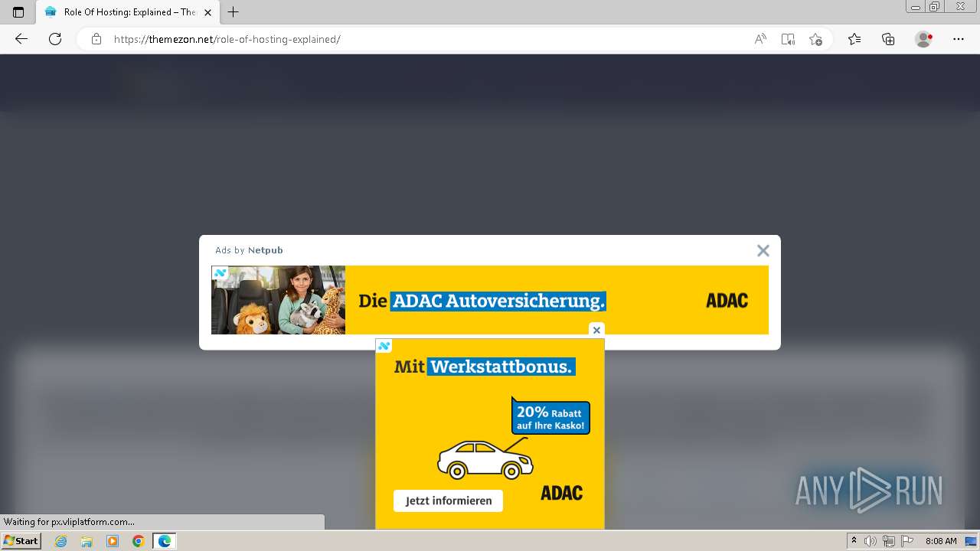Click the ADAC logo in the square ad
The image size is (980, 551).
point(562,493)
